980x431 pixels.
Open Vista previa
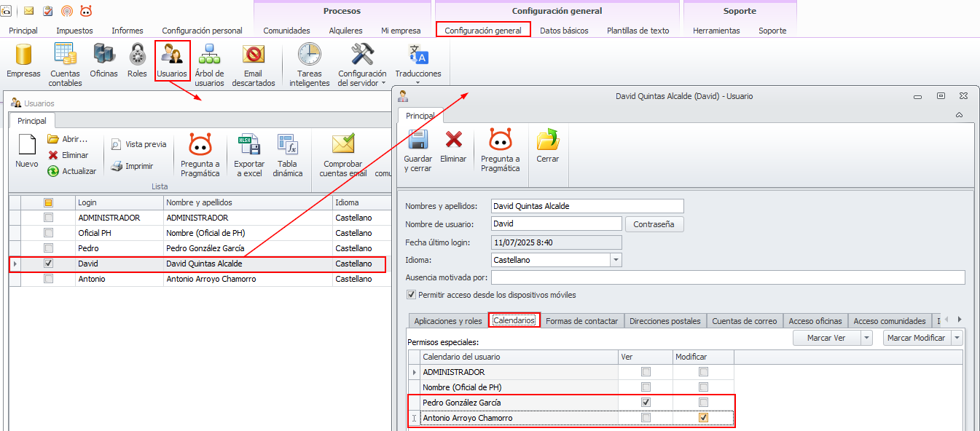click(x=138, y=144)
